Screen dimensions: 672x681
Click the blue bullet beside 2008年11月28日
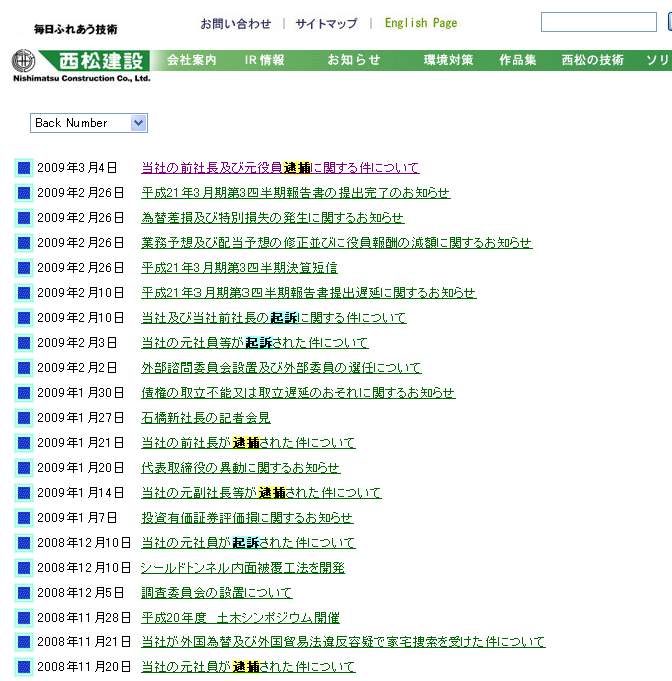click(x=24, y=618)
